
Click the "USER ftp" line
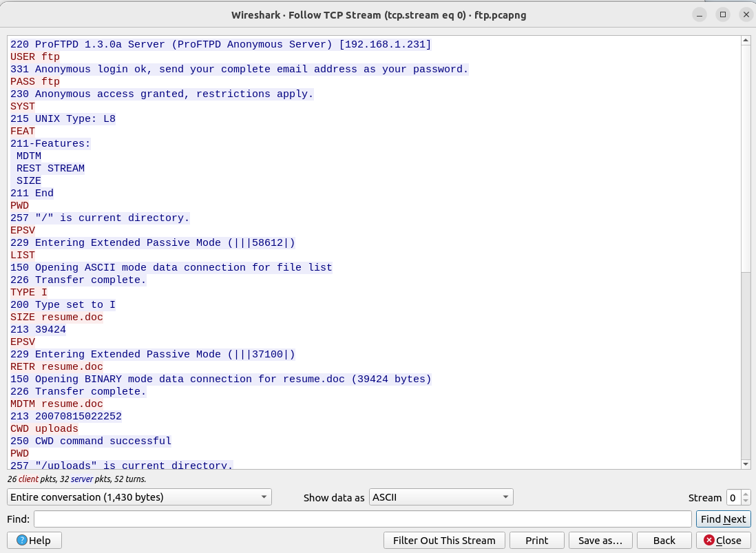point(35,57)
